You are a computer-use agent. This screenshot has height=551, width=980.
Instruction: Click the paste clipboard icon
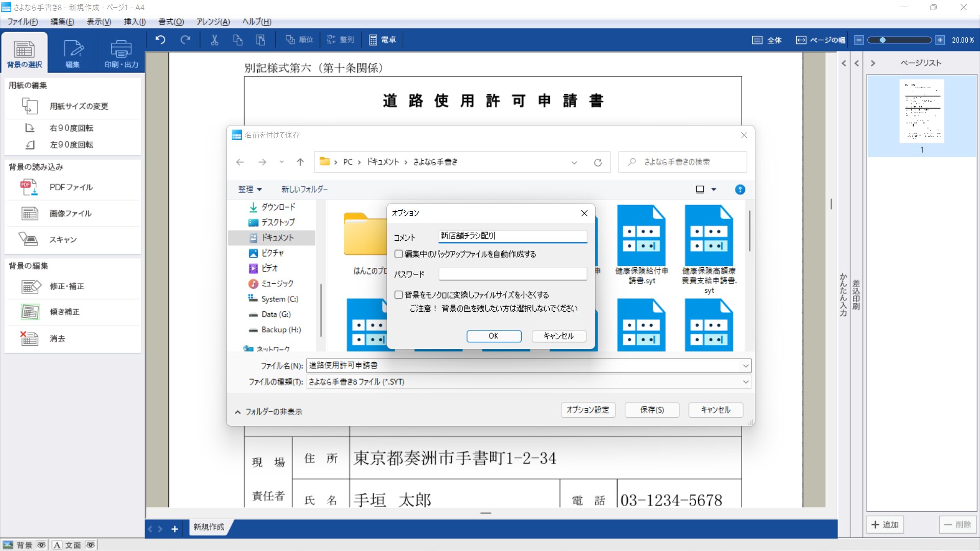click(x=261, y=40)
